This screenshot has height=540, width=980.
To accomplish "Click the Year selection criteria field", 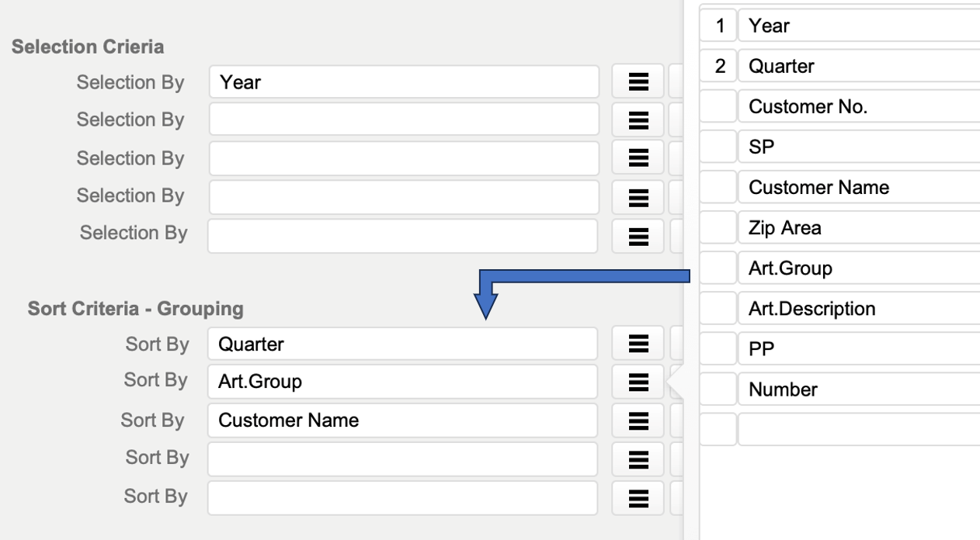I will pos(404,82).
